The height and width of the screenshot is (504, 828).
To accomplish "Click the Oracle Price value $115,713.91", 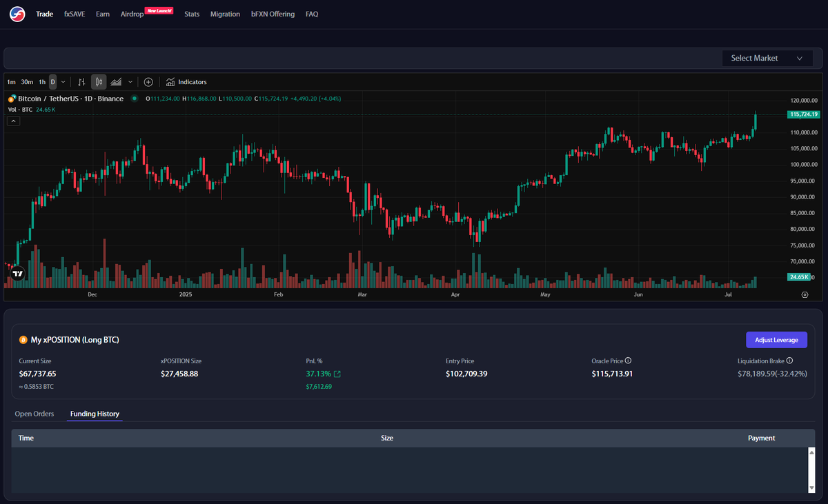I will pos(613,374).
